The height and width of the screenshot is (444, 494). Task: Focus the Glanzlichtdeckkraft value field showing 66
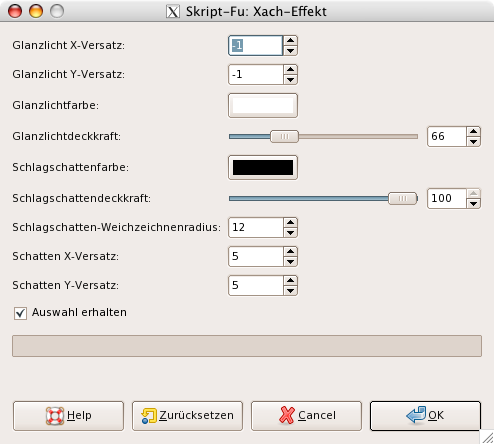point(447,136)
